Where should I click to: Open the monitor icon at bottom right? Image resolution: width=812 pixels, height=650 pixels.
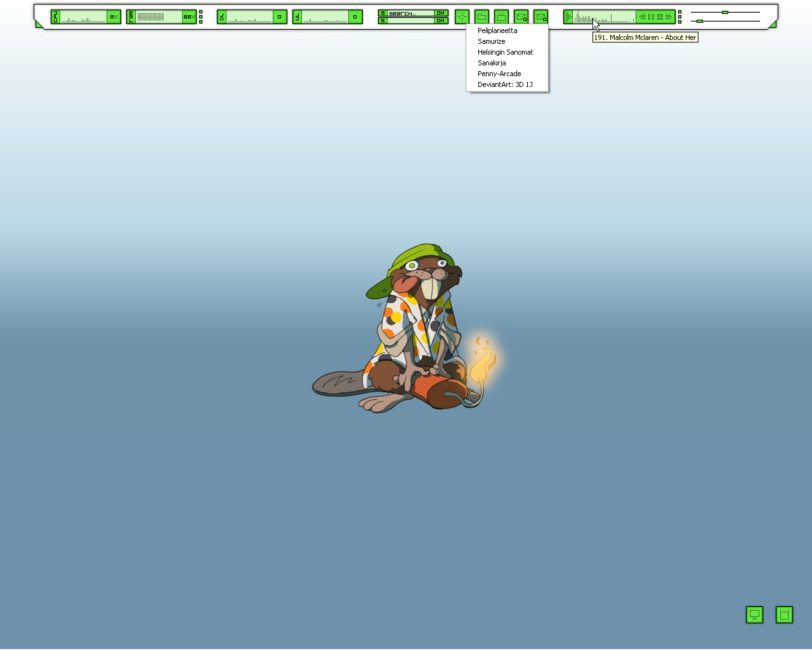[754, 614]
